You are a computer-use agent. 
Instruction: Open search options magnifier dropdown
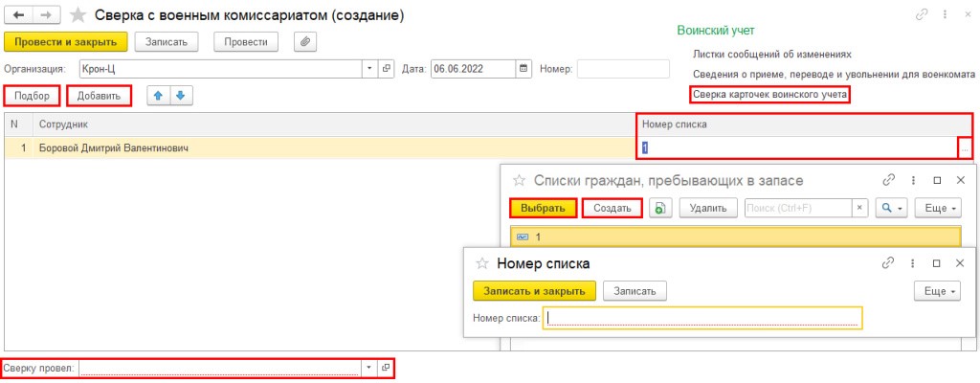point(891,208)
